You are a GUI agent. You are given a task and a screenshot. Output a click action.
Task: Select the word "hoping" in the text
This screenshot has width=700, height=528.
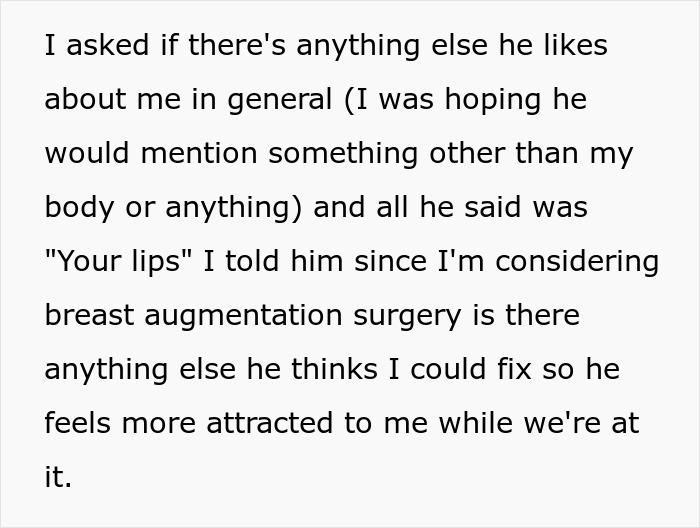tap(493, 100)
